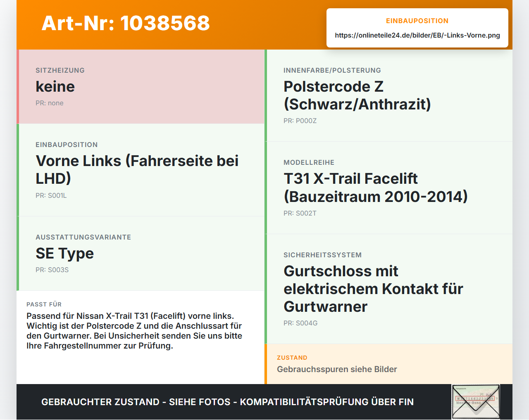The width and height of the screenshot is (529, 420).
Task: Click the 'GEBRAUCHTER ZUSTAND - SIEHE FOTOS' footer text
Action: [x=227, y=402]
